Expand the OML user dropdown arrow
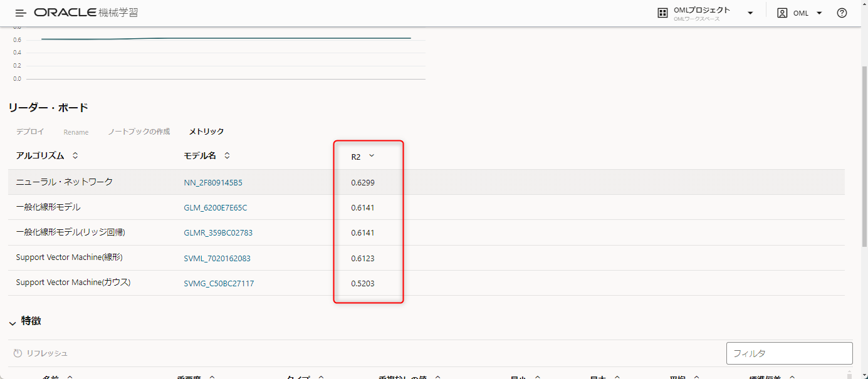The height and width of the screenshot is (379, 868). click(x=819, y=13)
